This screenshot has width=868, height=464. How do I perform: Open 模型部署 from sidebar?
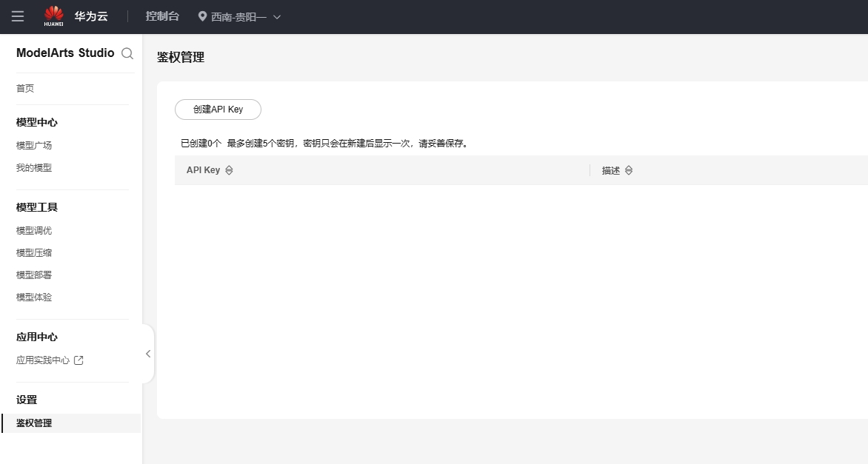pos(34,275)
